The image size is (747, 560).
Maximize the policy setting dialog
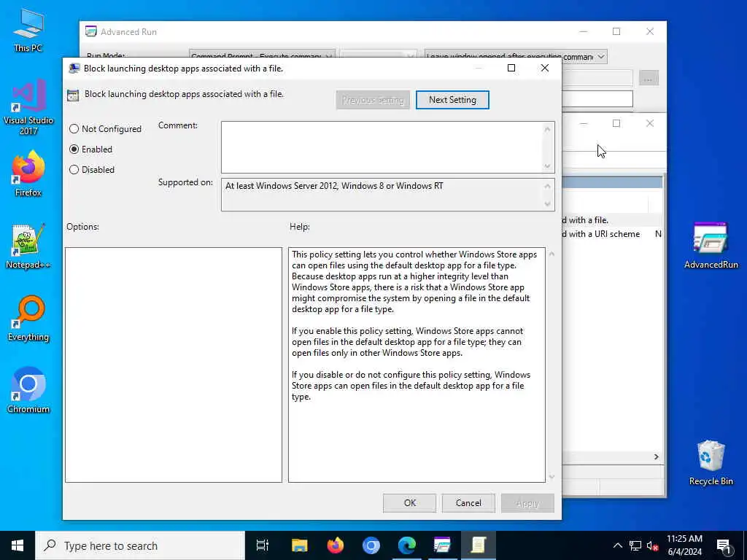[511, 68]
